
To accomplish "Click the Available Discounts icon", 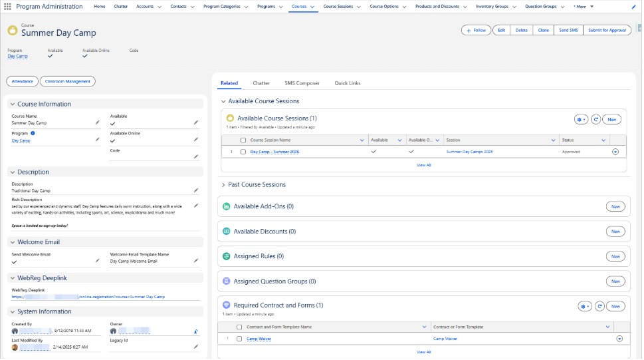I will click(227, 232).
